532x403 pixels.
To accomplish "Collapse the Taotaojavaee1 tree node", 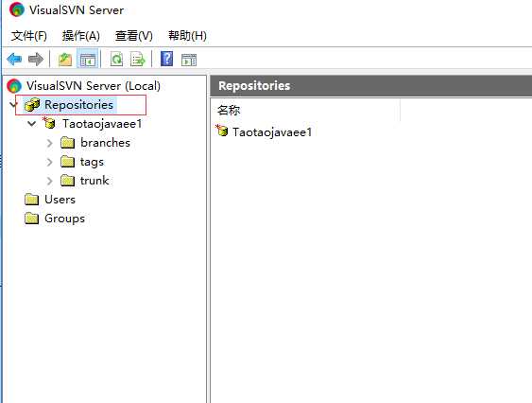I will pyautogui.click(x=31, y=123).
